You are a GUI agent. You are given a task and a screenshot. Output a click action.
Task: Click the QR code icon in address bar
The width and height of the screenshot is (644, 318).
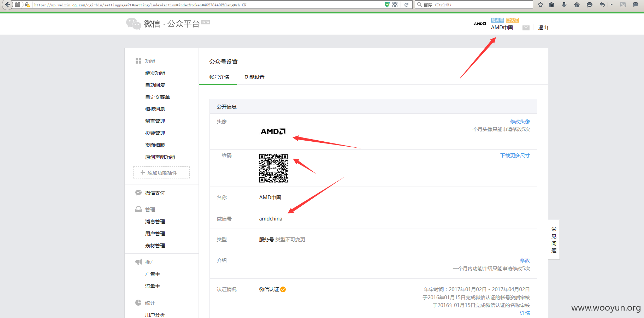point(395,5)
